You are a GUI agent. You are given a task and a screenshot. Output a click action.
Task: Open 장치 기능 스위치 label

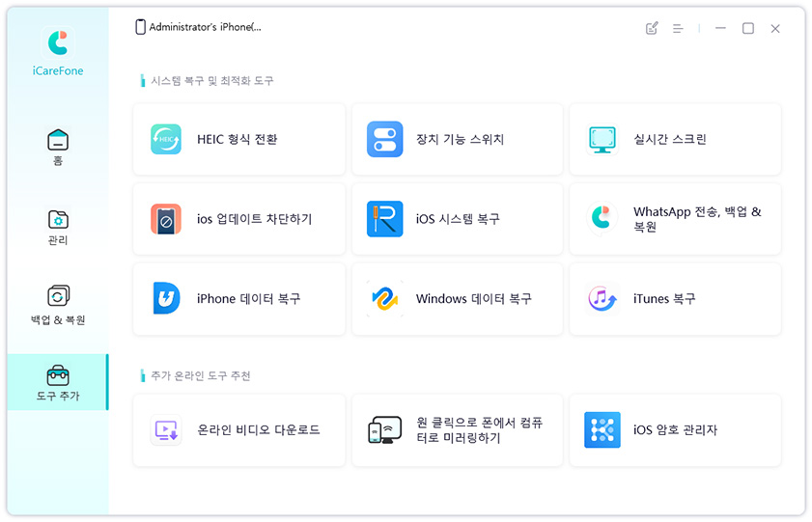pos(460,139)
